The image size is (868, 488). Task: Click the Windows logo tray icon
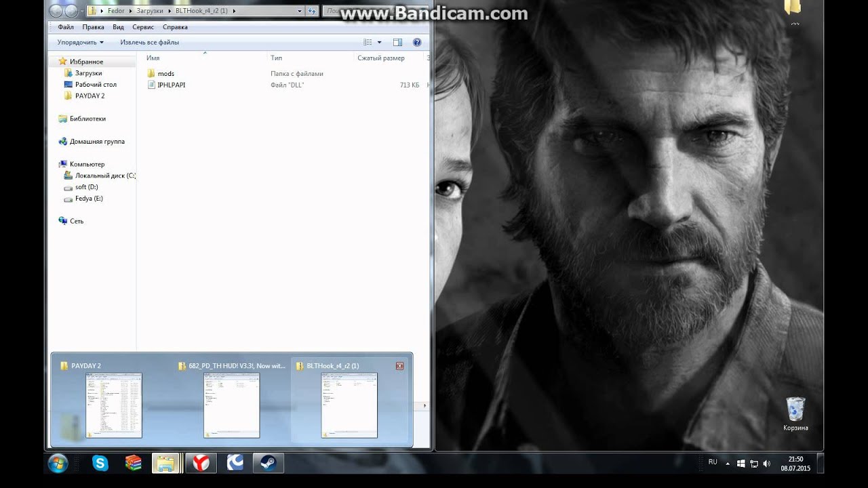pos(741,464)
